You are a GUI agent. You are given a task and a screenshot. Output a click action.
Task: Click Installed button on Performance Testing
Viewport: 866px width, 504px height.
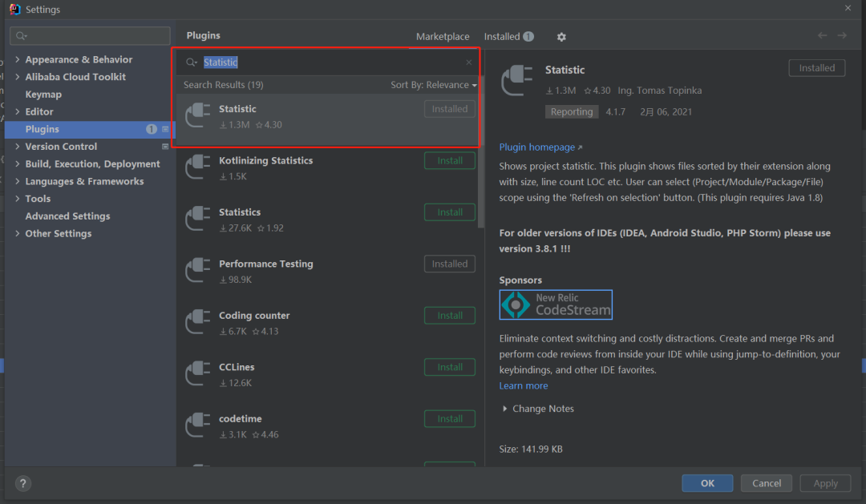[x=450, y=264]
